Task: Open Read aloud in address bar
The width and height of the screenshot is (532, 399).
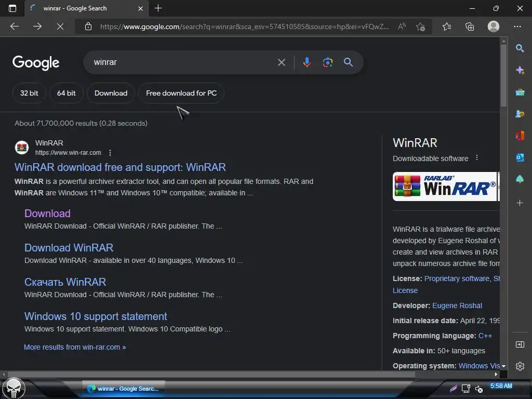Action: click(x=402, y=26)
